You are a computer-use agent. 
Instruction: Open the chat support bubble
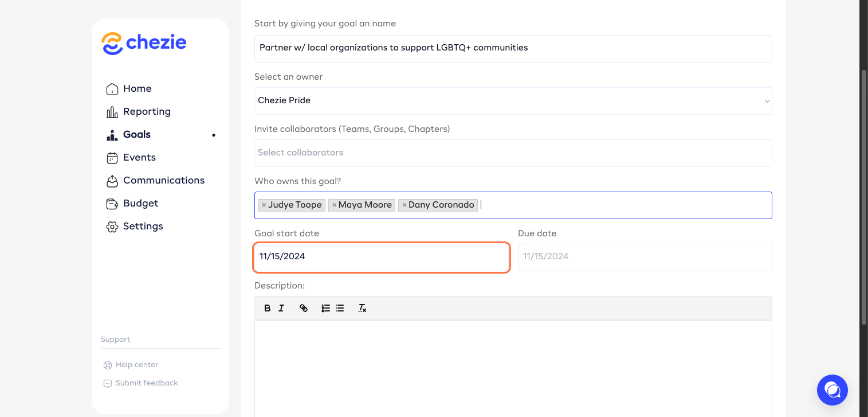(832, 390)
